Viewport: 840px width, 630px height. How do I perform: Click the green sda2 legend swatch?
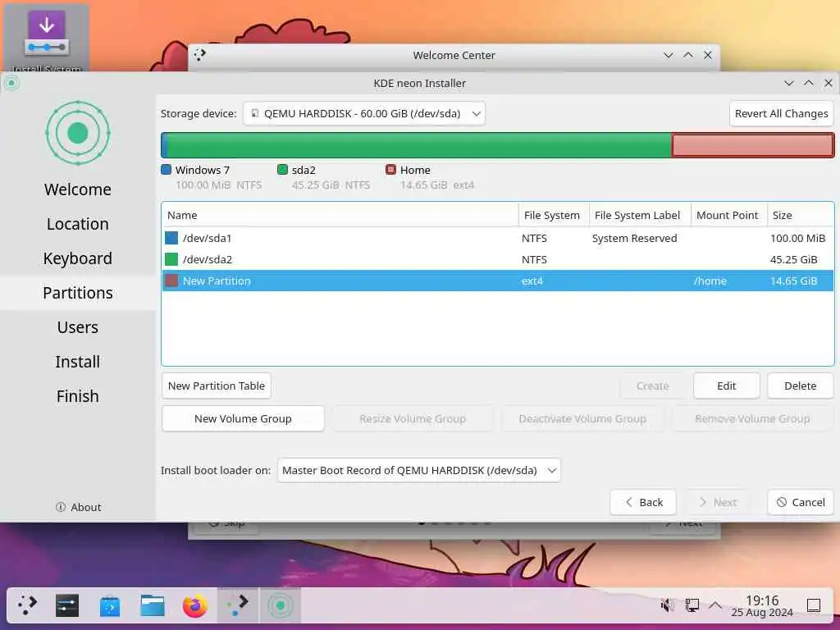282,170
